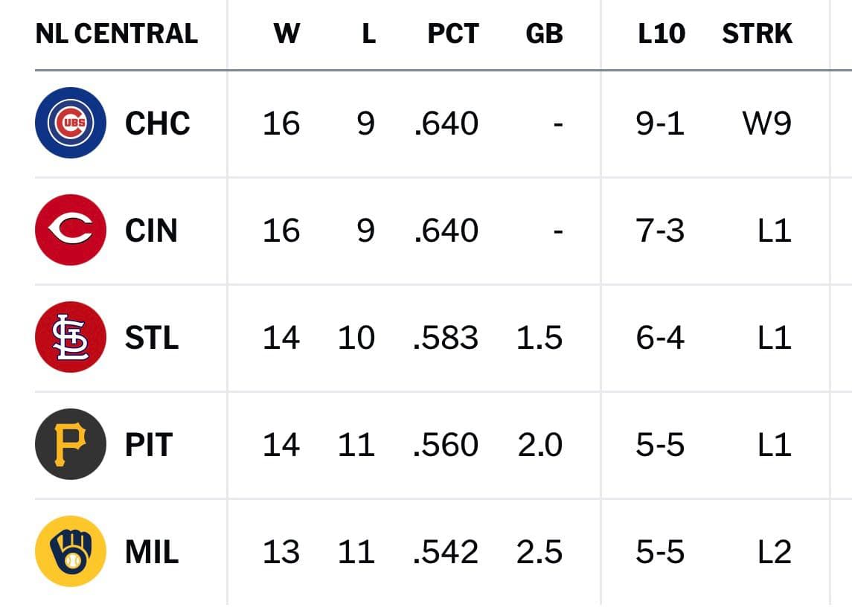Click the Chicago Cubs team logo
Image resolution: width=852 pixels, height=616 pixels.
(71, 123)
